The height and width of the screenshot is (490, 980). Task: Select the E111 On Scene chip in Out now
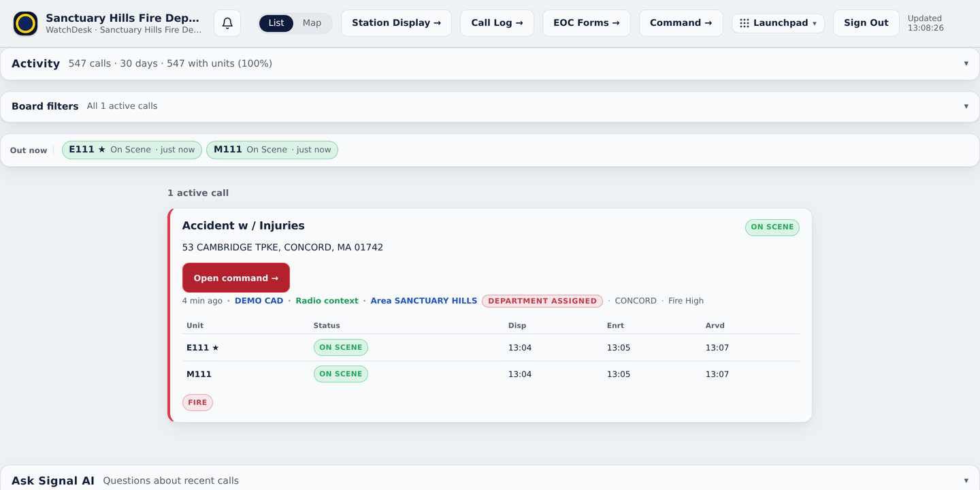click(x=132, y=150)
